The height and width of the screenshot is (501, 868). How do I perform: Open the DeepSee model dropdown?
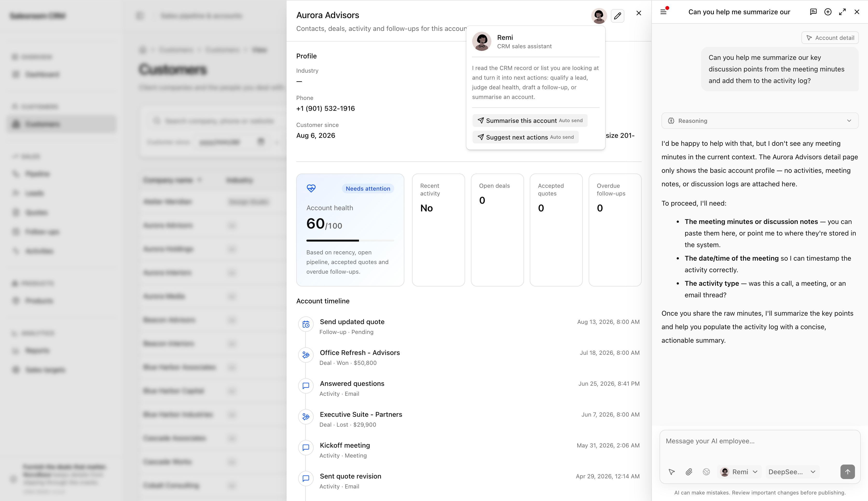[792, 472]
